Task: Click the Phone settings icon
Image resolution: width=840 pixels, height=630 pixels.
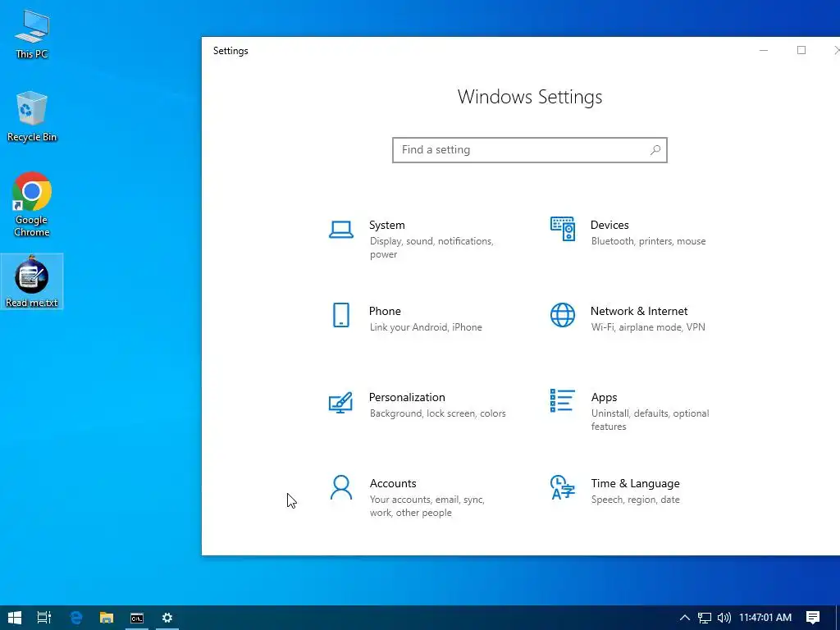Action: pyautogui.click(x=340, y=315)
